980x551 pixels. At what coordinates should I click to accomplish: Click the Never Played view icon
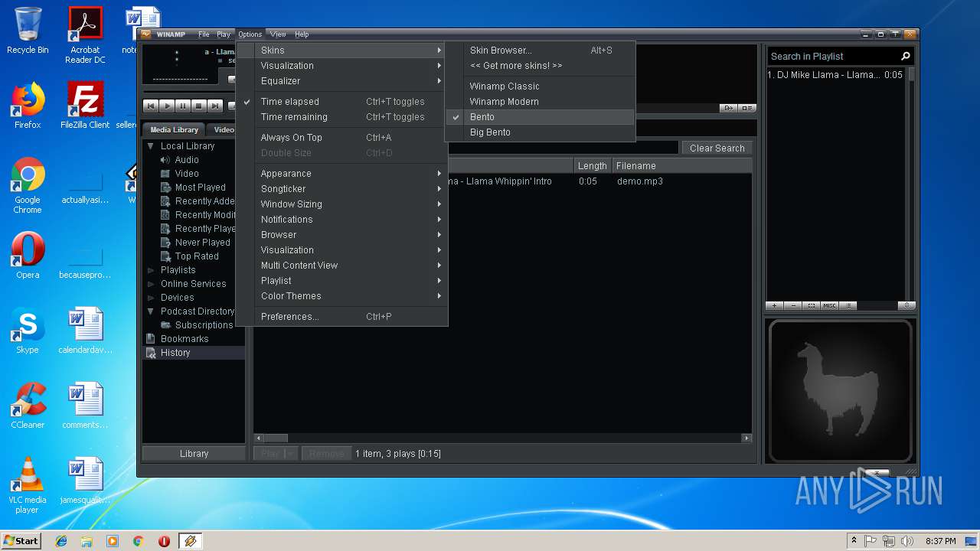pos(165,243)
